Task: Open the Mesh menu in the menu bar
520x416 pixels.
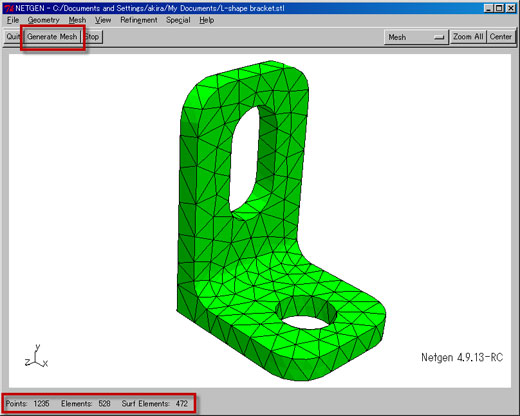Action: 77,20
